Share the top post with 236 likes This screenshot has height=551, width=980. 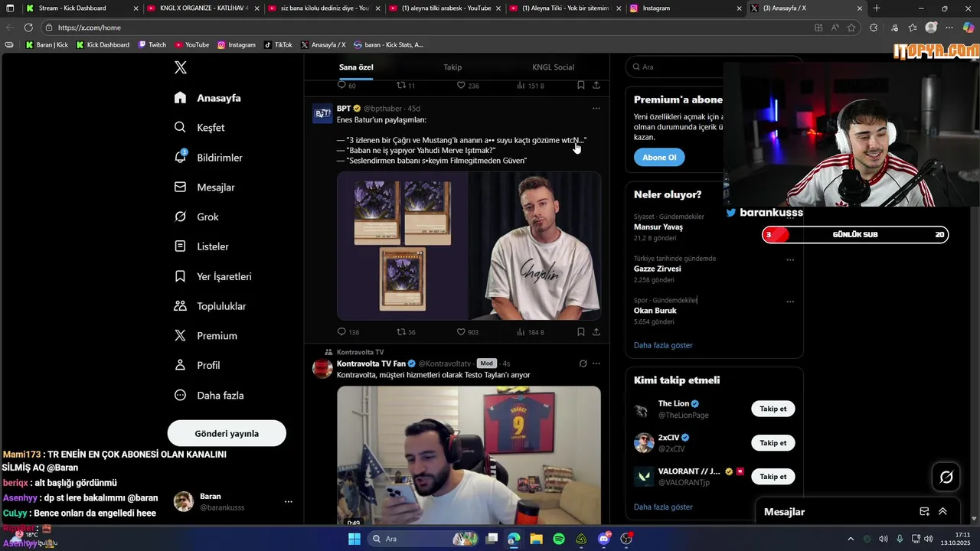click(596, 85)
